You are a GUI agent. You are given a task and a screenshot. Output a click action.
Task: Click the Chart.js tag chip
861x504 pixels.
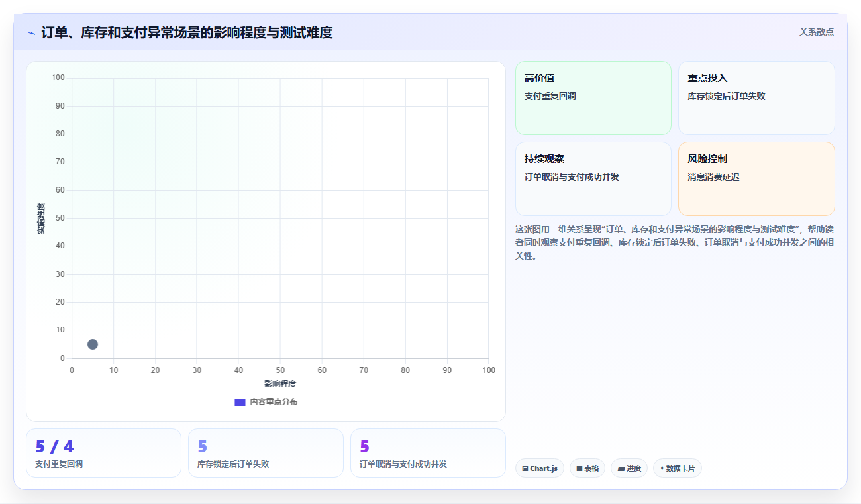pos(540,468)
